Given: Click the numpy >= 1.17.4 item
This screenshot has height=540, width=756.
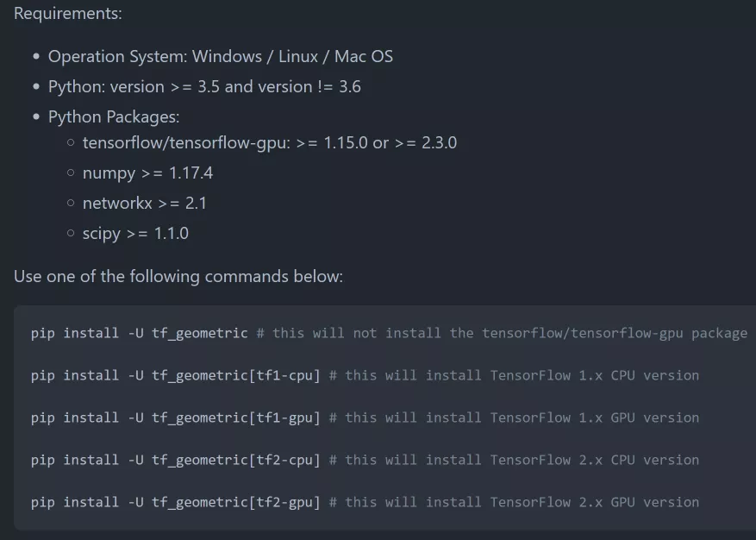Looking at the screenshot, I should (x=147, y=173).
